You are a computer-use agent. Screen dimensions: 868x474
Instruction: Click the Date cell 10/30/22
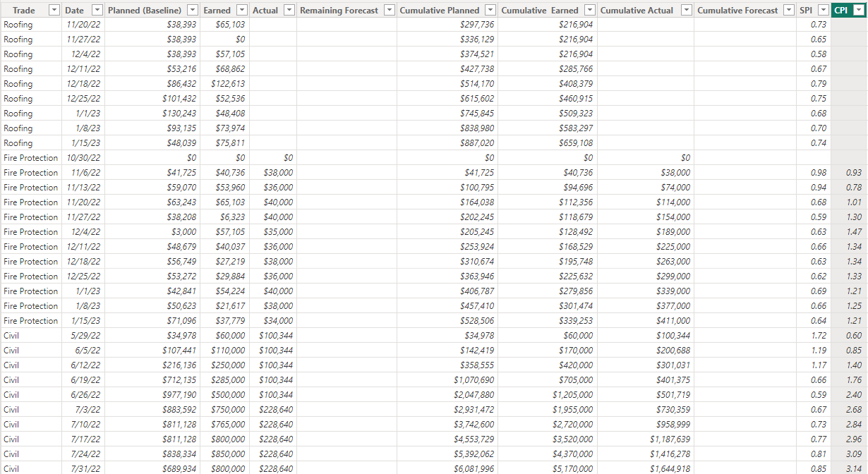(83, 158)
